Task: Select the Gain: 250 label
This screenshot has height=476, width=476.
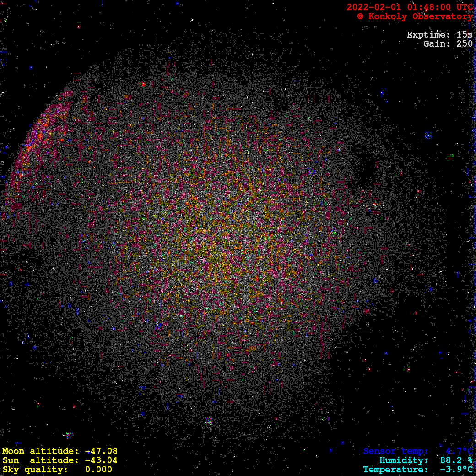Action: [x=448, y=44]
